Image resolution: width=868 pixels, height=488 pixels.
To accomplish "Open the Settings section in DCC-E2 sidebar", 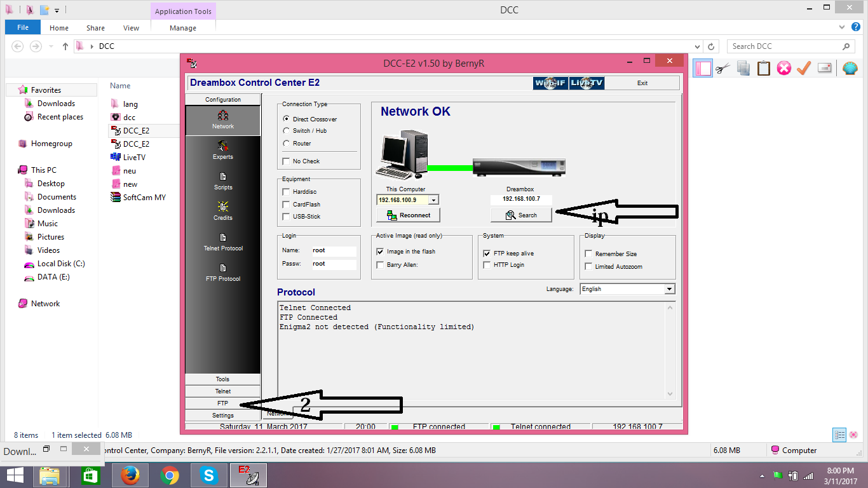I will [x=222, y=416].
